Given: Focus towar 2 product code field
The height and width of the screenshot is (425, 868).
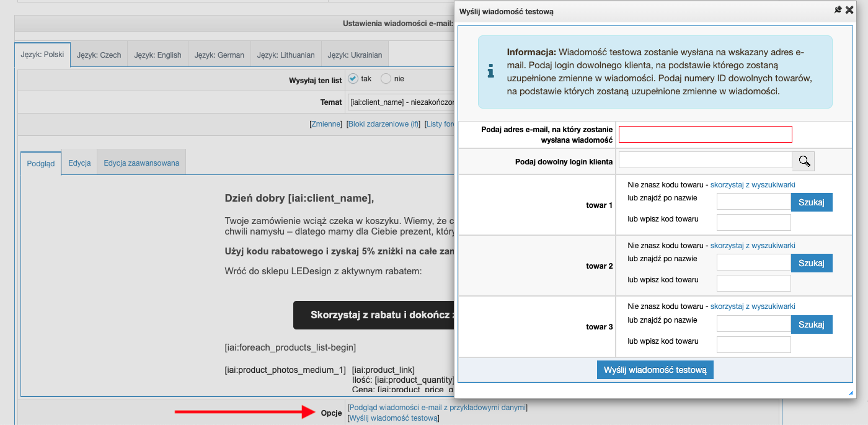Looking at the screenshot, I should tap(754, 283).
